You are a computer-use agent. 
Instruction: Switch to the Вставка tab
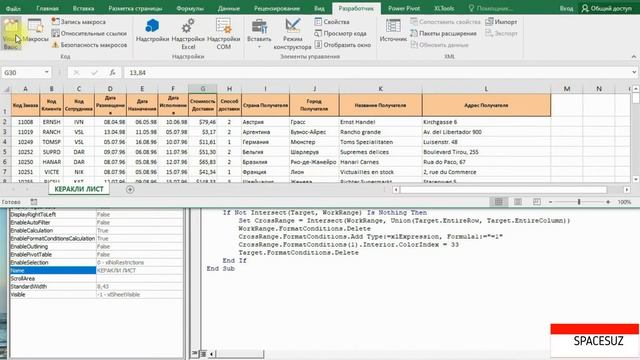coord(83,8)
